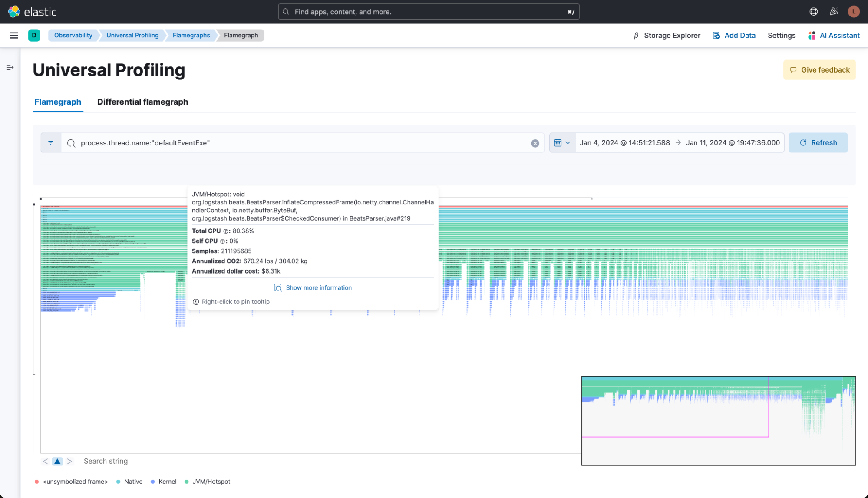Open the filter options icon beside query bar

click(x=51, y=143)
